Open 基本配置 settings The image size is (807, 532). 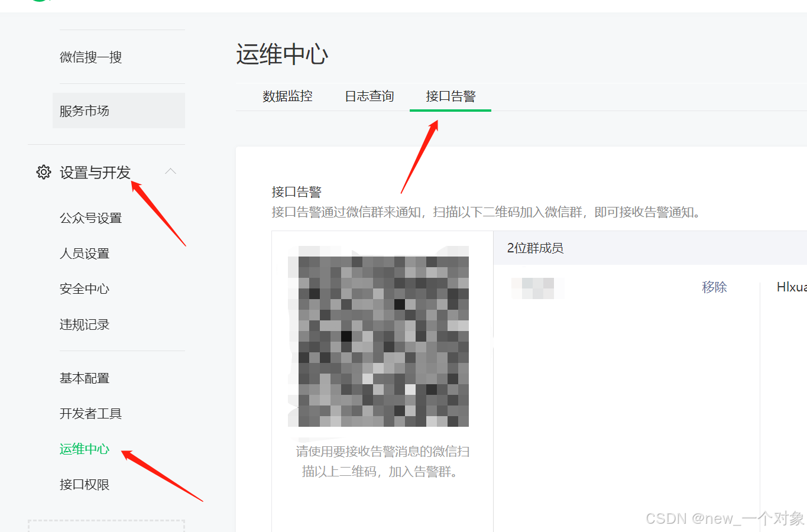click(85, 378)
